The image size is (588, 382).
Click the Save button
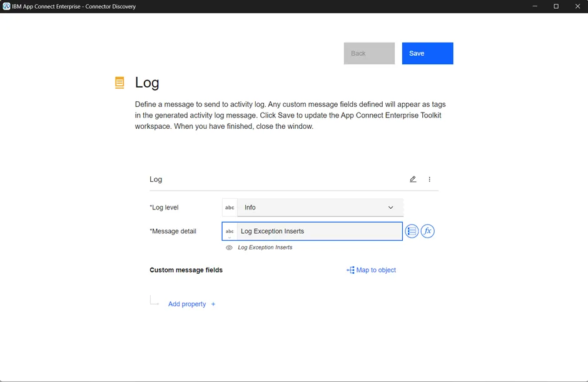click(427, 53)
